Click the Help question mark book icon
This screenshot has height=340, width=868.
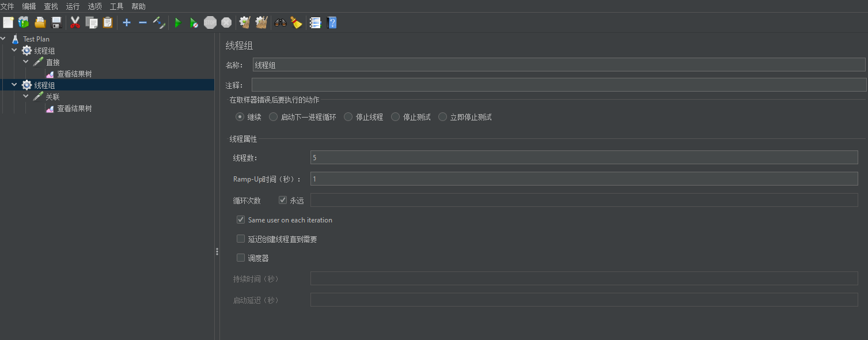click(x=332, y=22)
